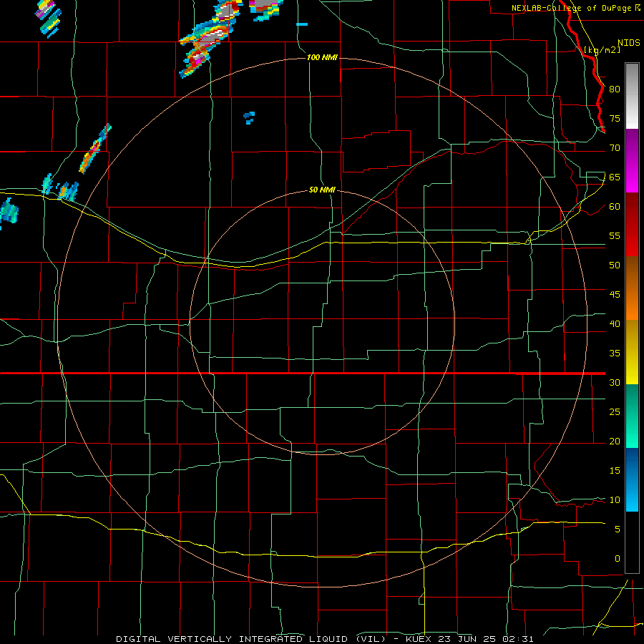The height and width of the screenshot is (644, 644).
Task: Pick the yellow segment of the color bar
Action: point(632,352)
